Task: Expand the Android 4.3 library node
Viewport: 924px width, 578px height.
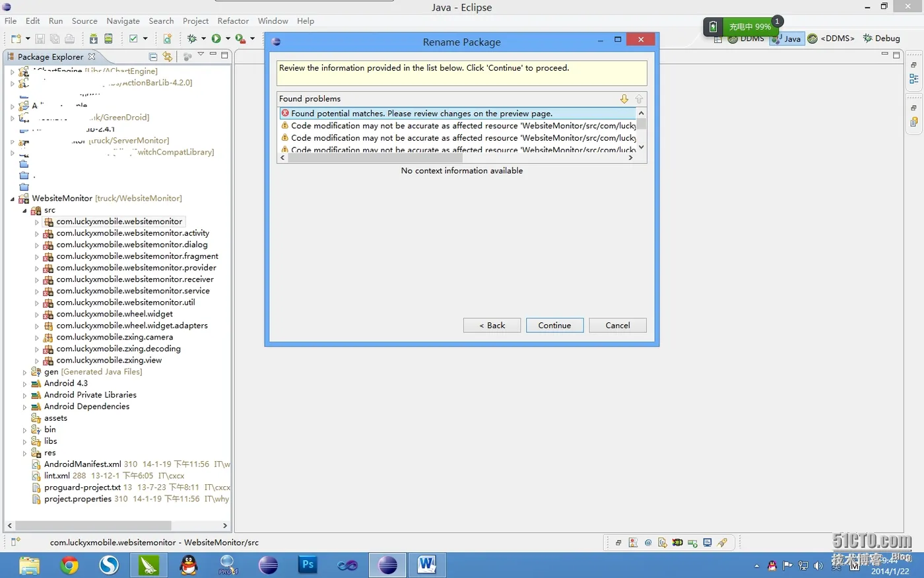Action: (x=25, y=384)
